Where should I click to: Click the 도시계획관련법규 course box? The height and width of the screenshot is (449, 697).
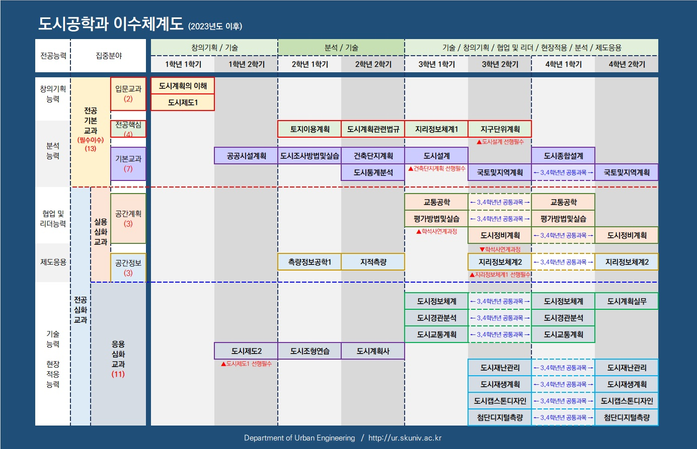[373, 129]
